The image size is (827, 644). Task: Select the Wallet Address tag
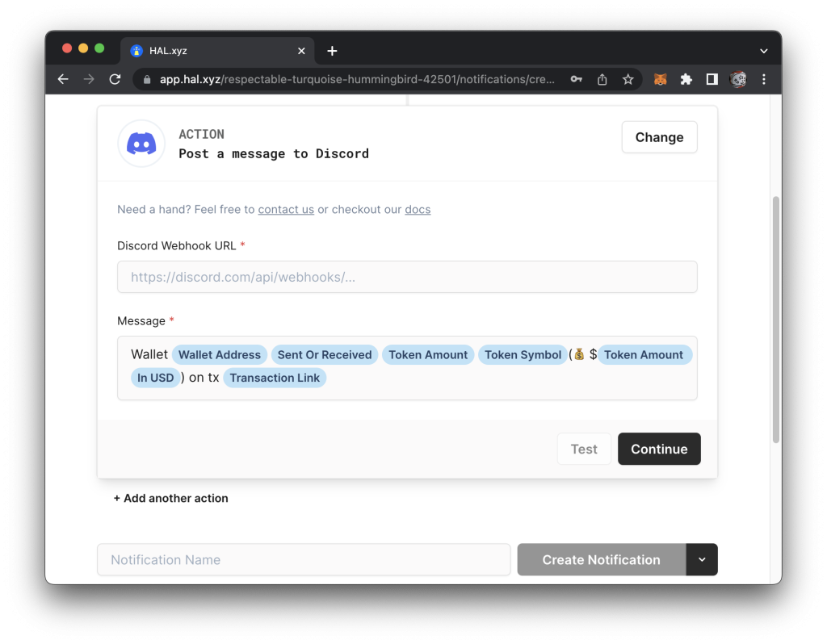pyautogui.click(x=220, y=354)
